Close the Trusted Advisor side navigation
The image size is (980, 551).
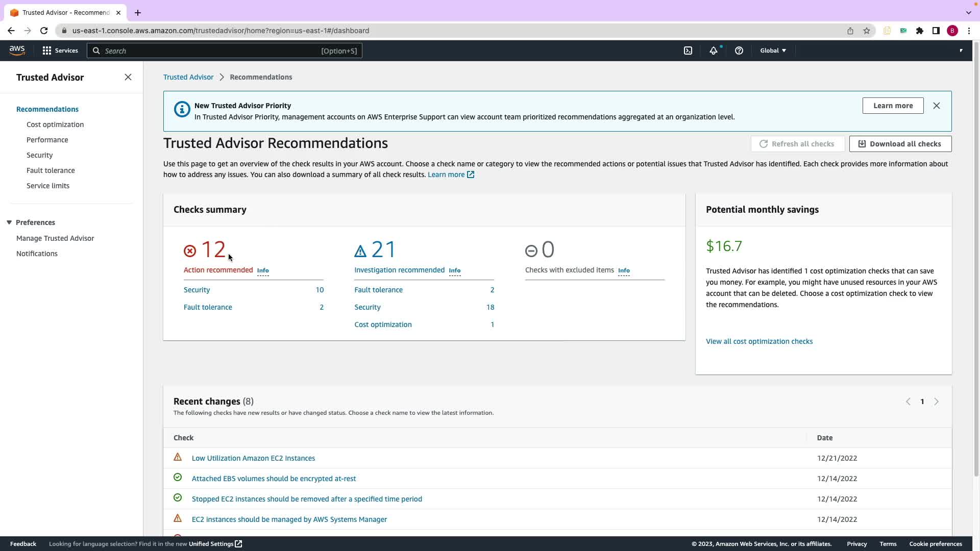(x=128, y=77)
